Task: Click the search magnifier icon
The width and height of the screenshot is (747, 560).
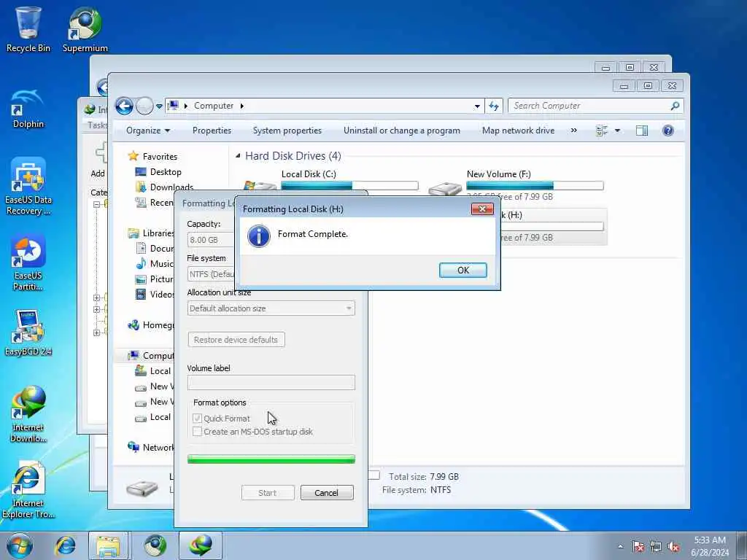Action: point(675,106)
